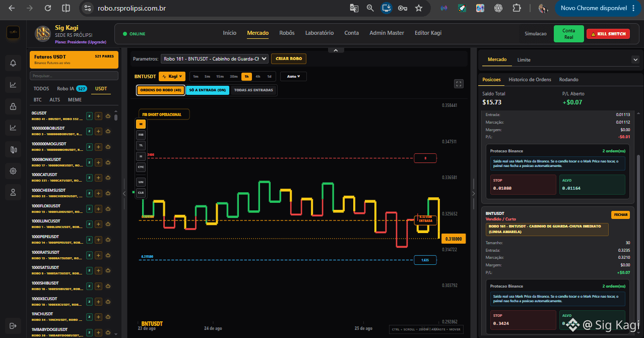Click the robot icon on the 1000CATUSDT row
The image size is (644, 338).
pos(108,178)
